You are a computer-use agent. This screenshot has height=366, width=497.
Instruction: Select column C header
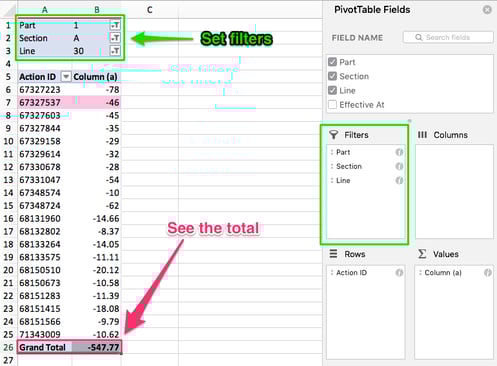tap(150, 10)
